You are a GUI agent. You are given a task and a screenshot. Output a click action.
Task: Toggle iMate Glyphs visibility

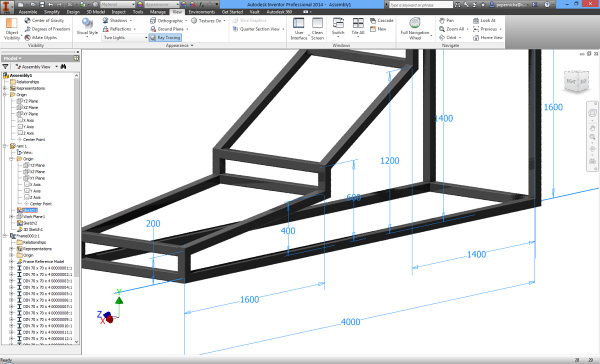(x=41, y=38)
